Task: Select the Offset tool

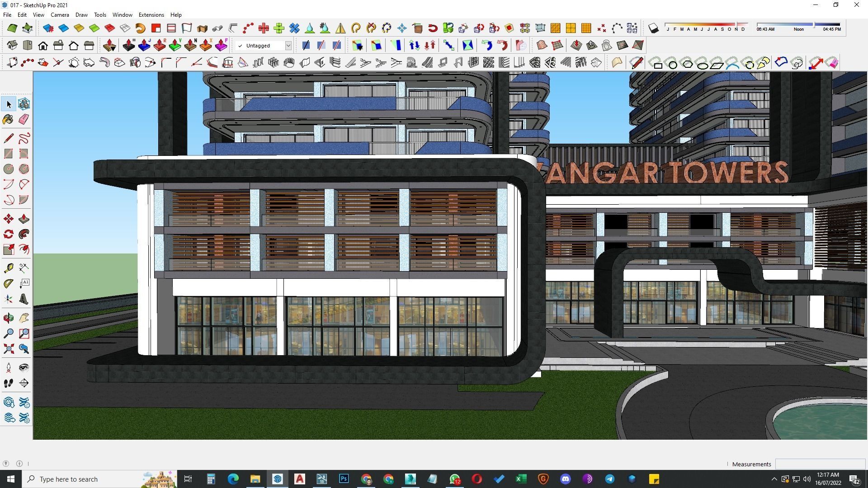Action: click(24, 249)
